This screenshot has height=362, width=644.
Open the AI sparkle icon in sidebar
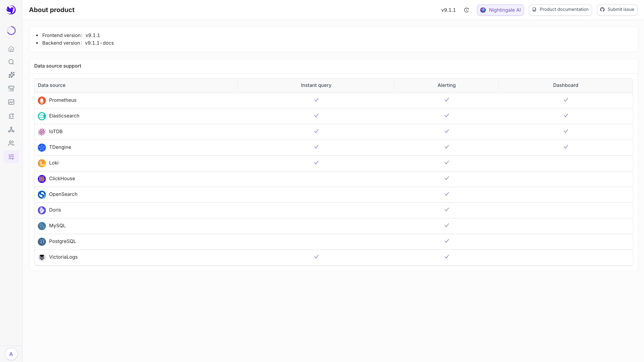11,75
